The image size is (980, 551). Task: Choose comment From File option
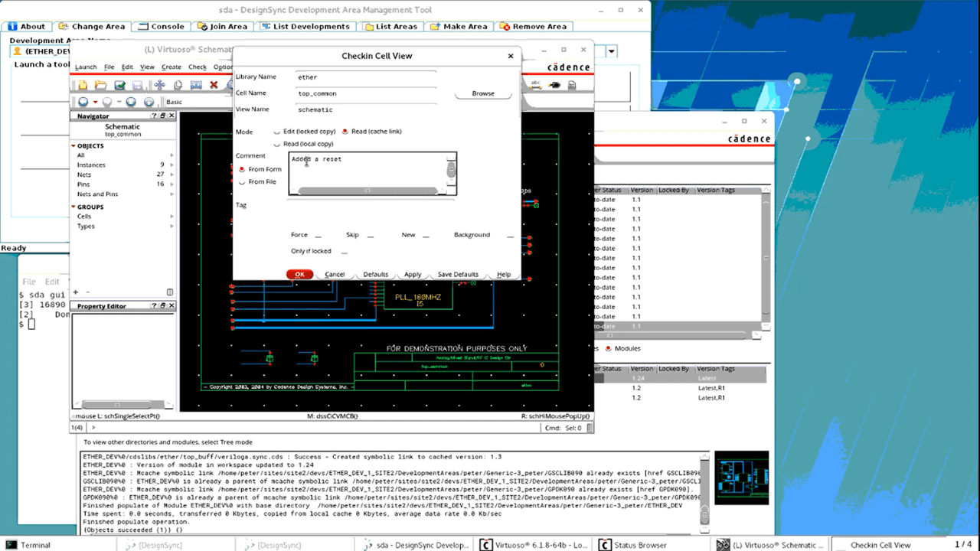coord(243,182)
